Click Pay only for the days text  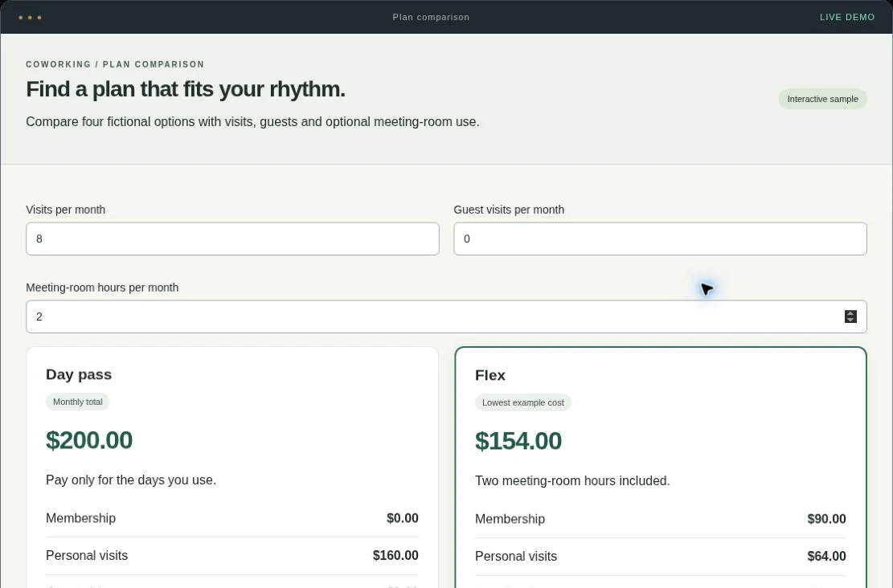pos(131,480)
